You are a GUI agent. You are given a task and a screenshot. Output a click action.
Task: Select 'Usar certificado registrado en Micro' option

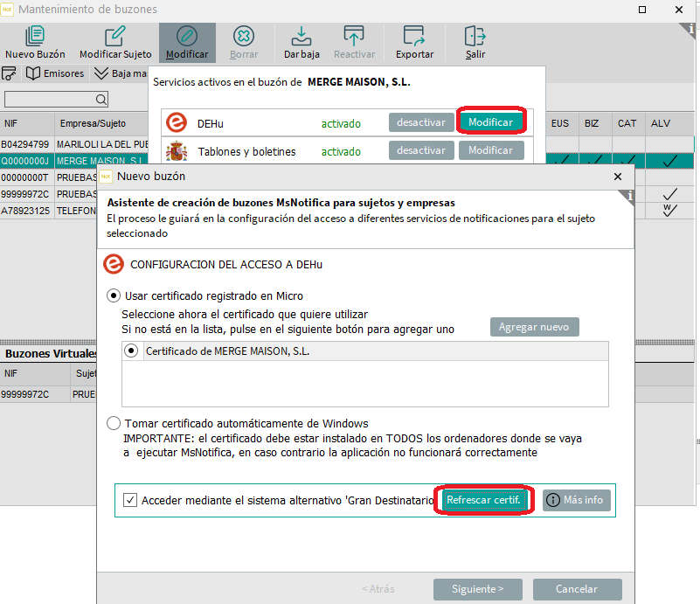[114, 295]
